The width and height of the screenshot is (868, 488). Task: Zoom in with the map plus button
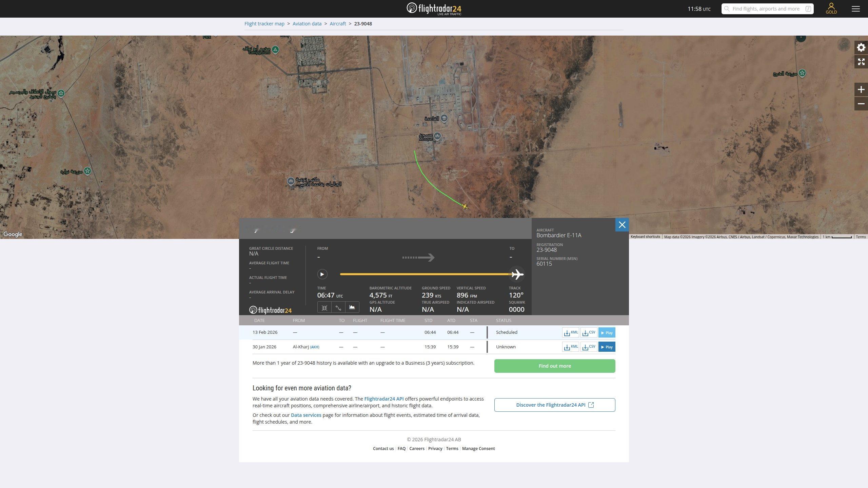[x=861, y=89]
